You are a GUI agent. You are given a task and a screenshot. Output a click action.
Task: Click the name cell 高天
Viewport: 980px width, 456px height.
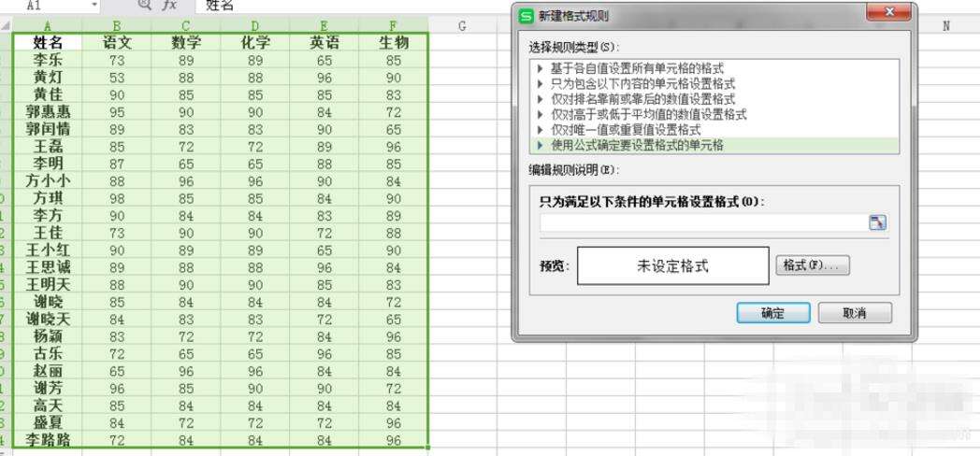48,406
